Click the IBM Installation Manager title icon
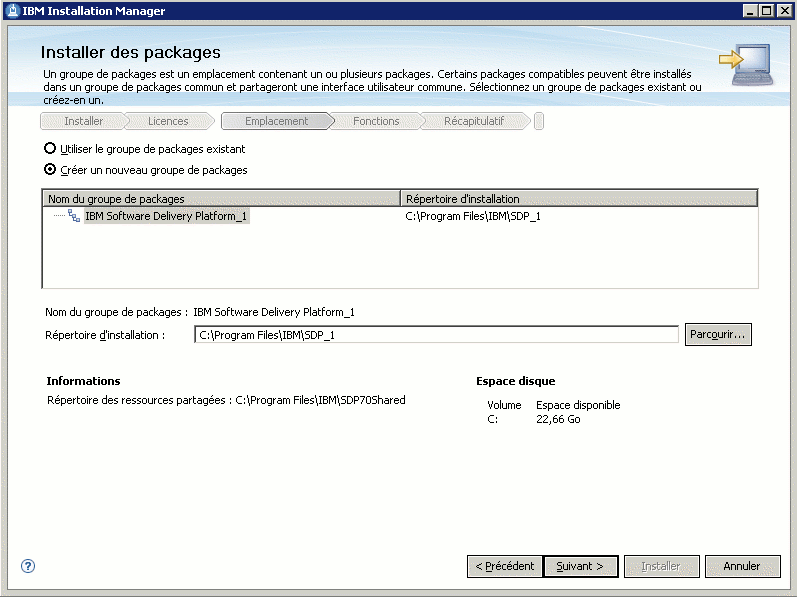Screen dimensions: 797x597 pos(13,11)
